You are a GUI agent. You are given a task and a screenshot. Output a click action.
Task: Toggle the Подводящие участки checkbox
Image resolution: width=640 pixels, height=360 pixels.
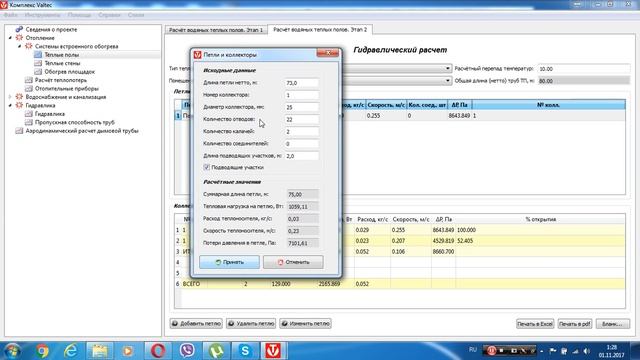click(207, 167)
